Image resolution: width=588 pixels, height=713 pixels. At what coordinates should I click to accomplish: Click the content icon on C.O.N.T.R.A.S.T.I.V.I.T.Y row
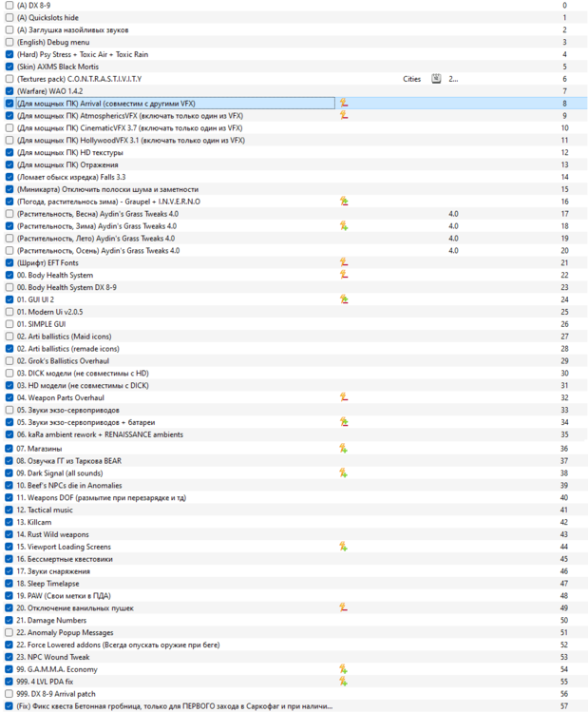(x=436, y=79)
